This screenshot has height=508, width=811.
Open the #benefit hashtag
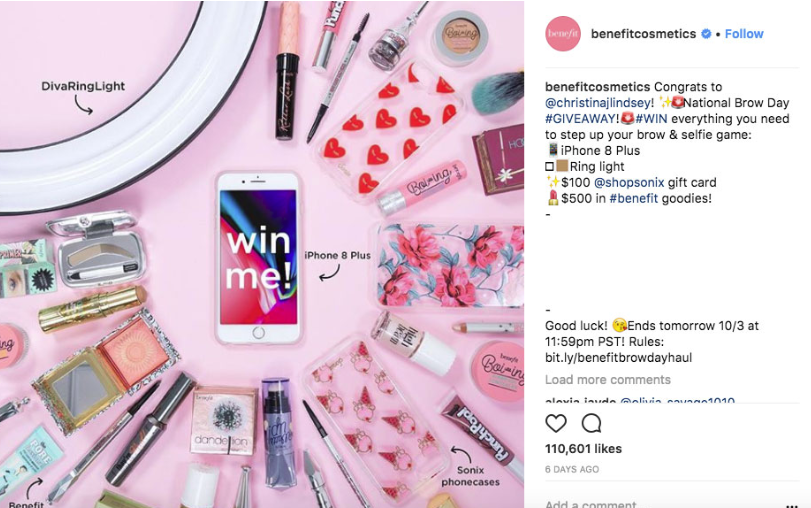(x=634, y=198)
